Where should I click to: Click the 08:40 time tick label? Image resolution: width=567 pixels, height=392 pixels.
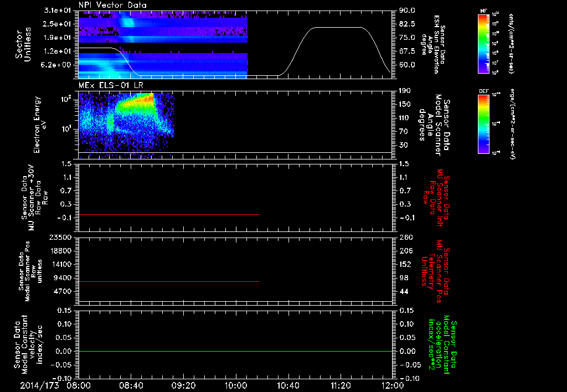point(131,385)
